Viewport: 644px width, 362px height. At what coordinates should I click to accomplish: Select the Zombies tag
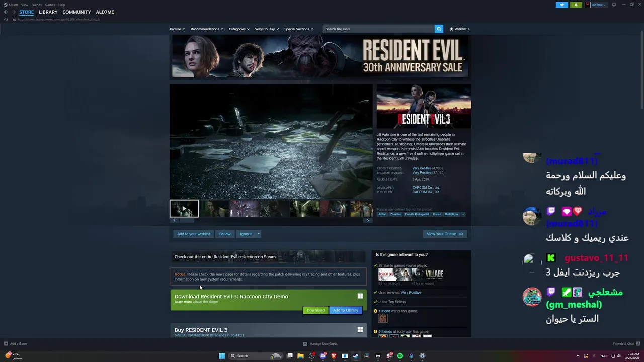(x=396, y=214)
